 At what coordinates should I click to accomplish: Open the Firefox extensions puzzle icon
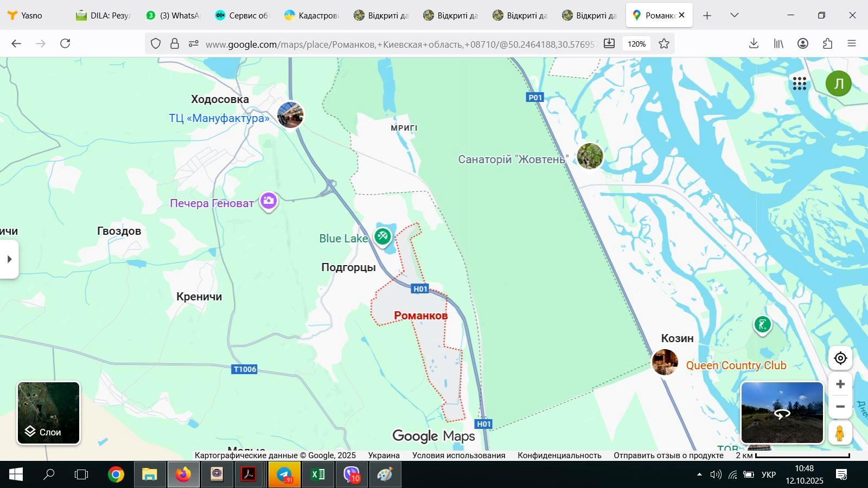point(827,44)
